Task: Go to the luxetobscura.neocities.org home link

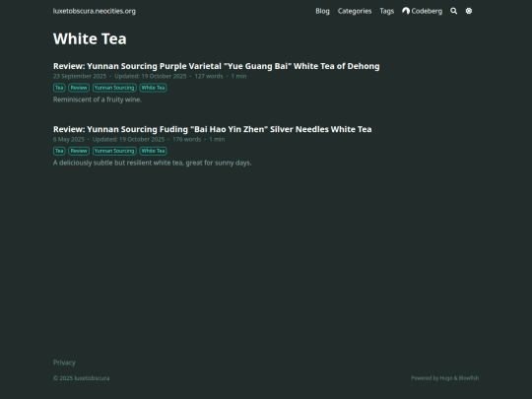Action: [x=95, y=11]
